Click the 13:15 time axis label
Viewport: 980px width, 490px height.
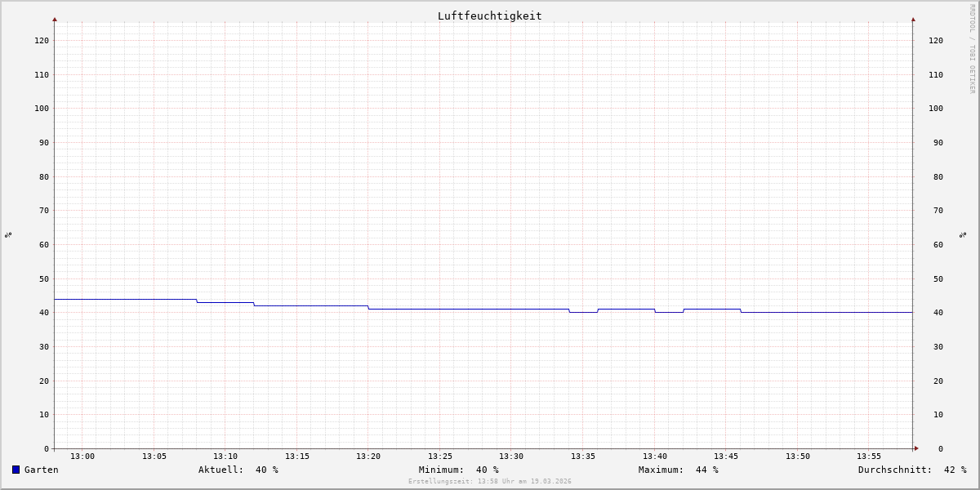(297, 457)
